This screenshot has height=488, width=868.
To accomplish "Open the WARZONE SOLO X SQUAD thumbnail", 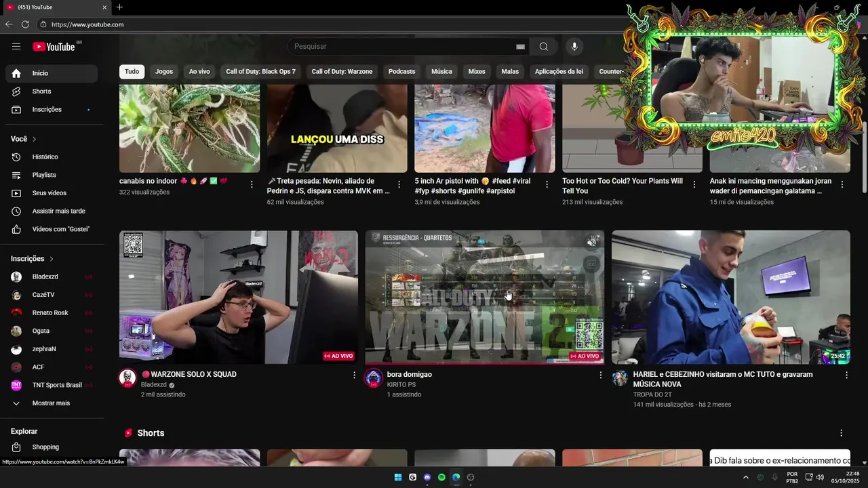I will [239, 297].
